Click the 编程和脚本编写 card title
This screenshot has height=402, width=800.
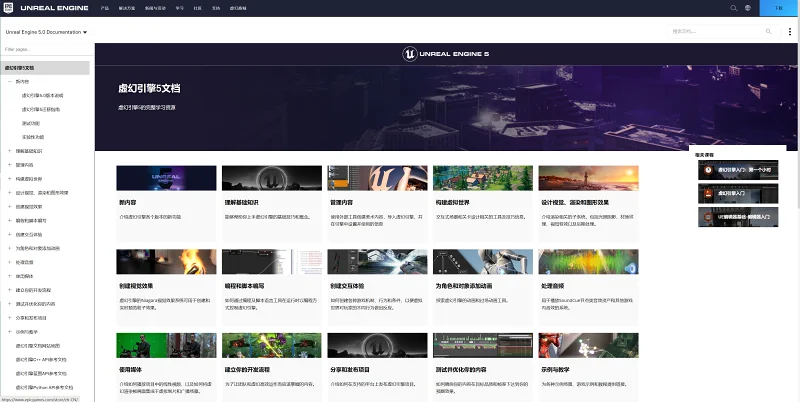pos(244,286)
